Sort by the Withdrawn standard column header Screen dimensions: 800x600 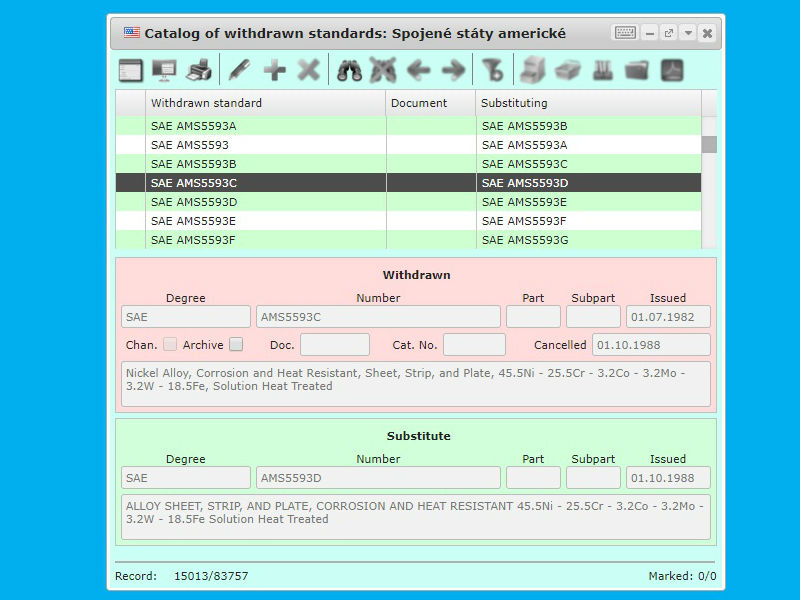pyautogui.click(x=266, y=103)
